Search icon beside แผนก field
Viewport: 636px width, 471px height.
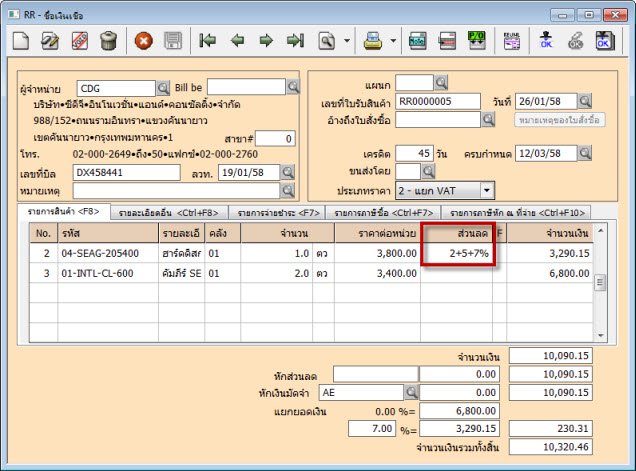[441, 83]
